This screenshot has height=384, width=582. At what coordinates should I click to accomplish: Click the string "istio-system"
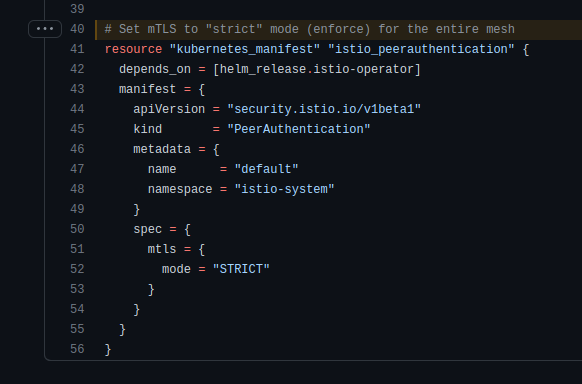(x=284, y=189)
